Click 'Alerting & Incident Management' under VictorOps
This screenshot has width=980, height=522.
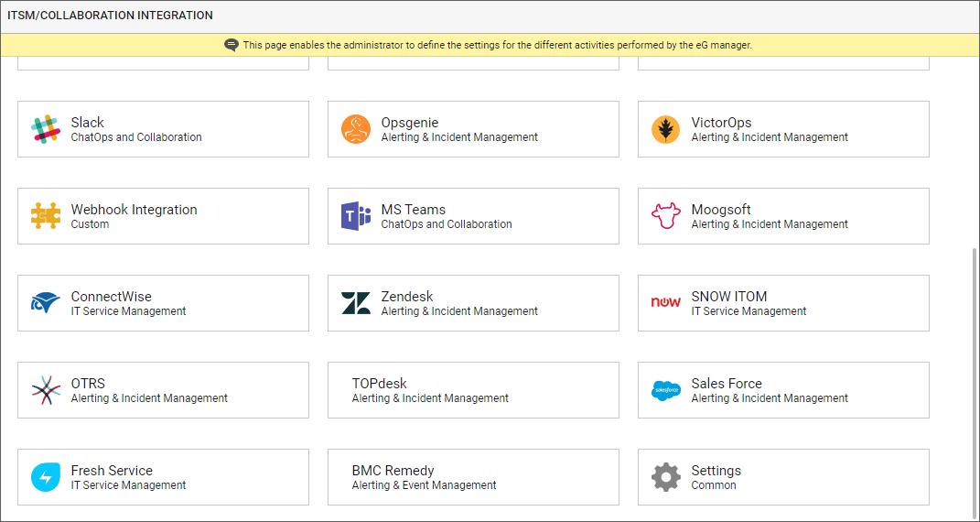[770, 136]
